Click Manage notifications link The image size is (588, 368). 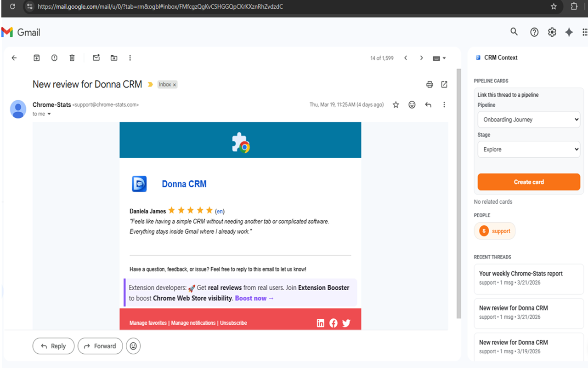click(x=193, y=323)
